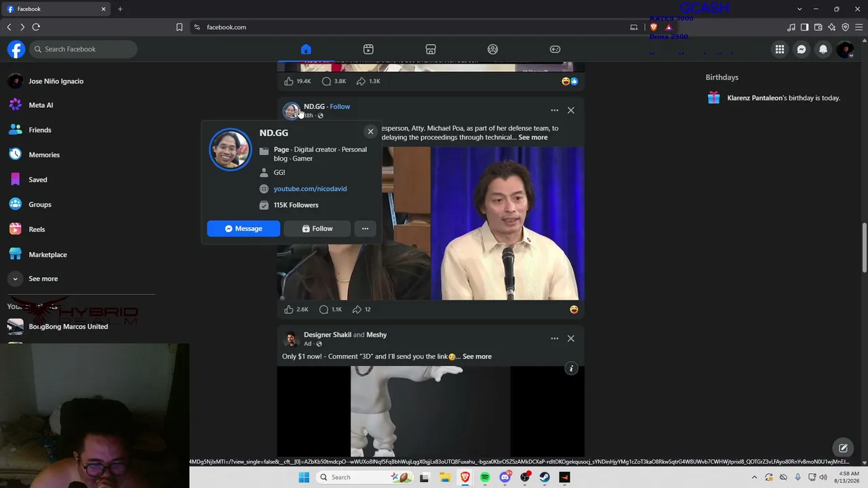The image size is (868, 488).
Task: Open the Facebook Video tab
Action: coord(368,49)
